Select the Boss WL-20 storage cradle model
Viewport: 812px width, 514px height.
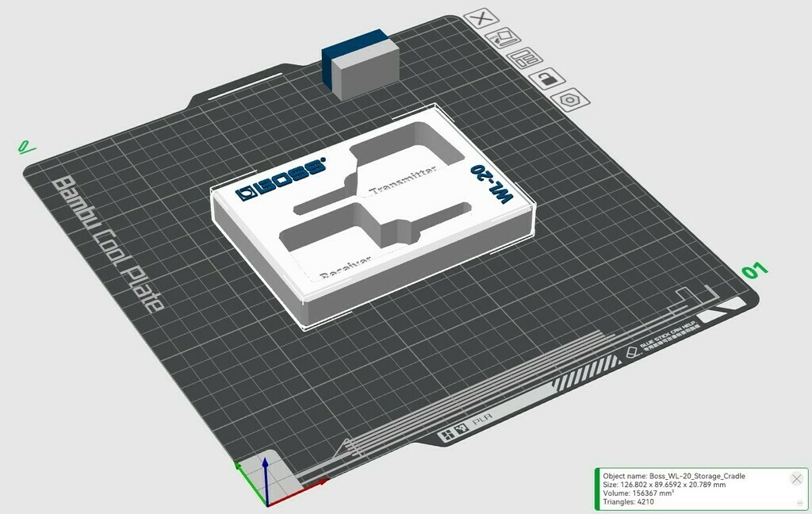[373, 215]
